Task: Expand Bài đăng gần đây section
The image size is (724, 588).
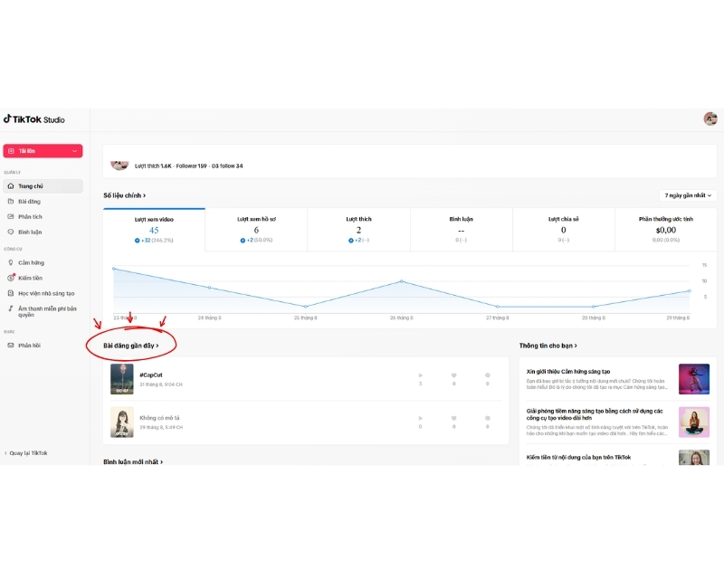Action: (x=130, y=346)
